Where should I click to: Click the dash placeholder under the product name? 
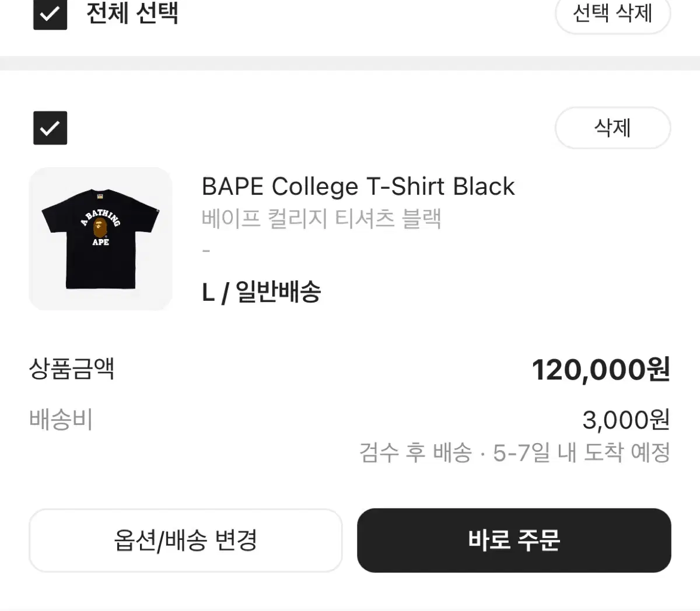coord(206,251)
